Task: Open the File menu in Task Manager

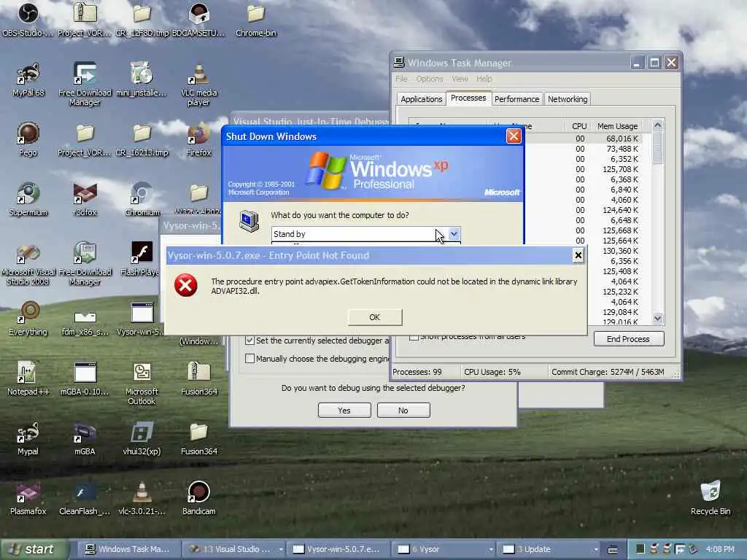Action: (x=402, y=79)
